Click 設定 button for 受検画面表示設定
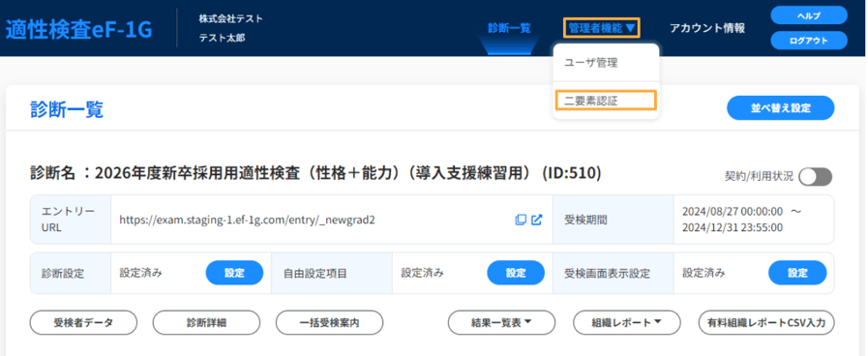Screen dimensions: 868x356 tap(797, 273)
